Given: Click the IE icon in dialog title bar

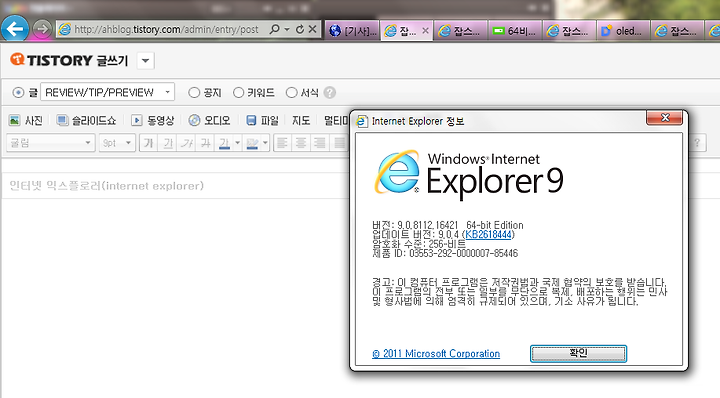Looking at the screenshot, I should 362,121.
